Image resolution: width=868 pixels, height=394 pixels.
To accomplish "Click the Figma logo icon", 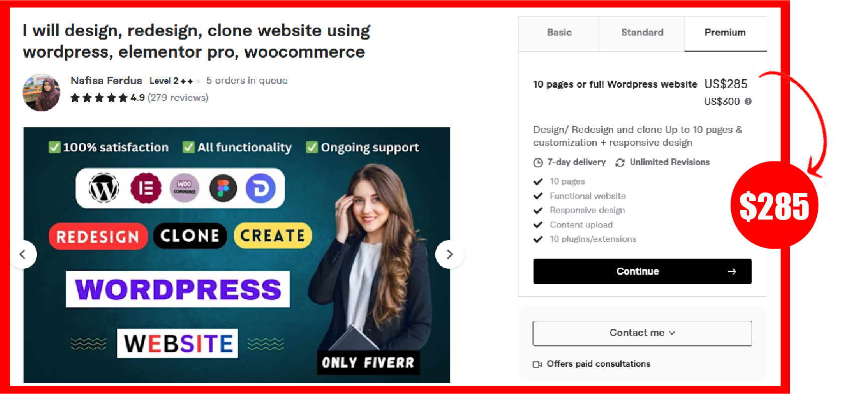I will [223, 188].
